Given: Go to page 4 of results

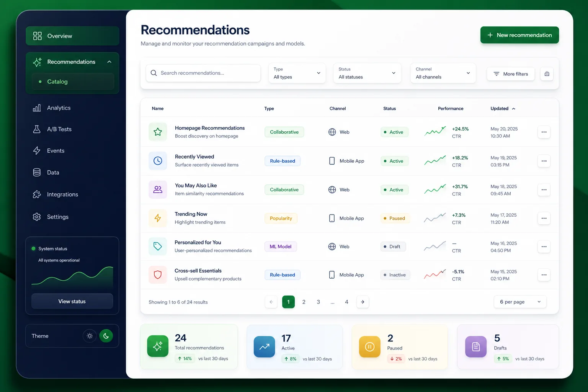Looking at the screenshot, I should point(346,302).
